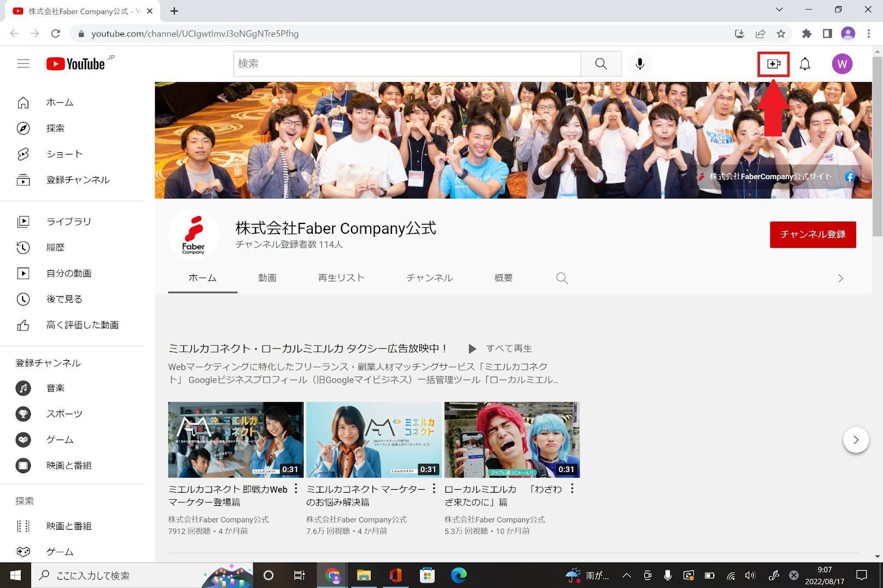Image resolution: width=883 pixels, height=588 pixels.
Task: Show hidden system tray icons
Action: (626, 575)
